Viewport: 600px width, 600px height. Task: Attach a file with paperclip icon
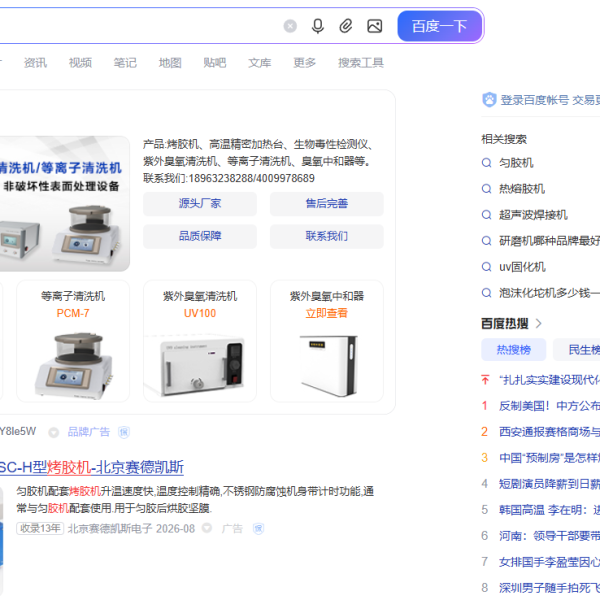pos(346,26)
